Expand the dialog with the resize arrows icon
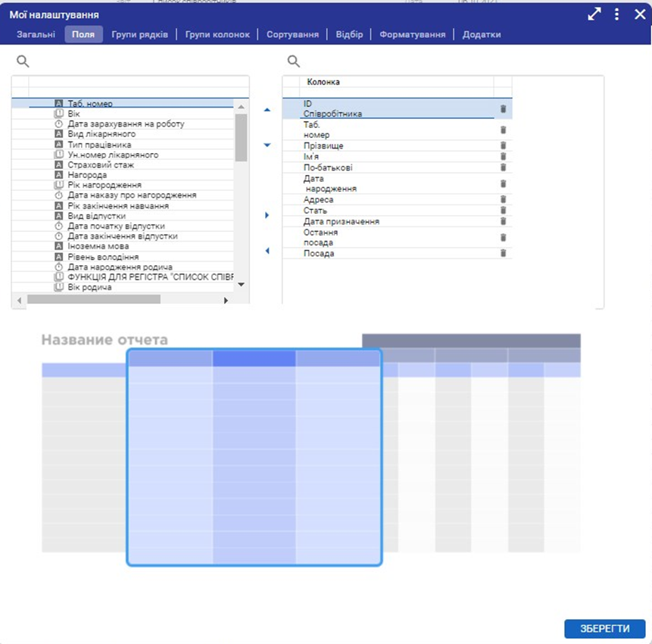Screen dimensions: 652x644 coord(594,14)
